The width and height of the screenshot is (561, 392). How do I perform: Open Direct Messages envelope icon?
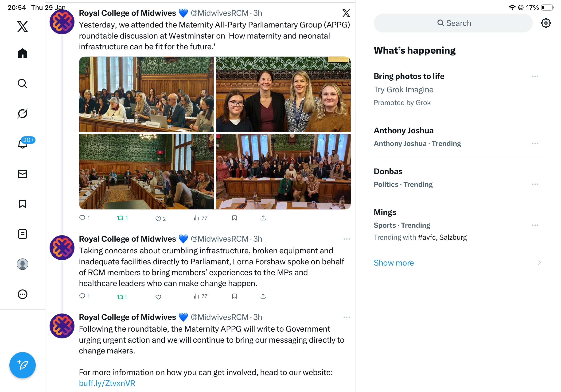(x=23, y=174)
